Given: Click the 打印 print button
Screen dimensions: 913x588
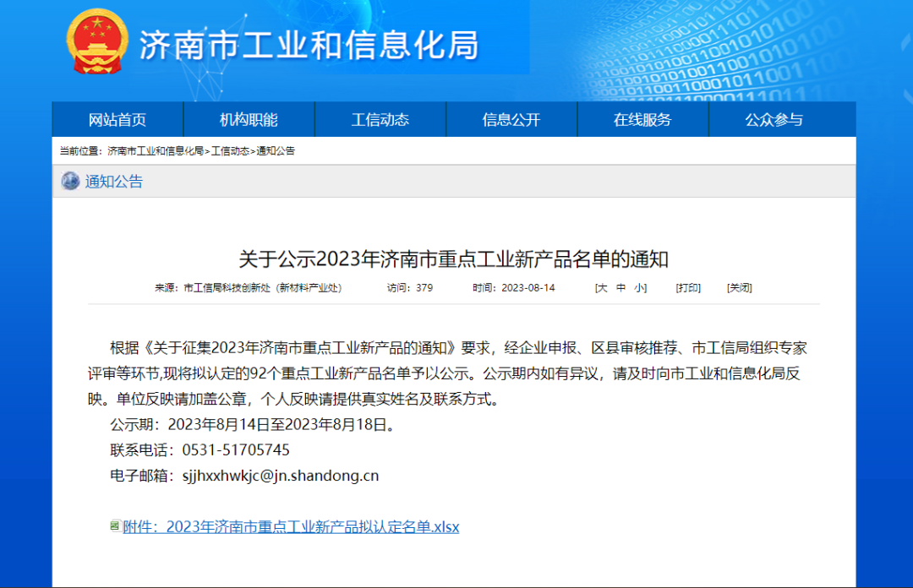Looking at the screenshot, I should (x=687, y=288).
